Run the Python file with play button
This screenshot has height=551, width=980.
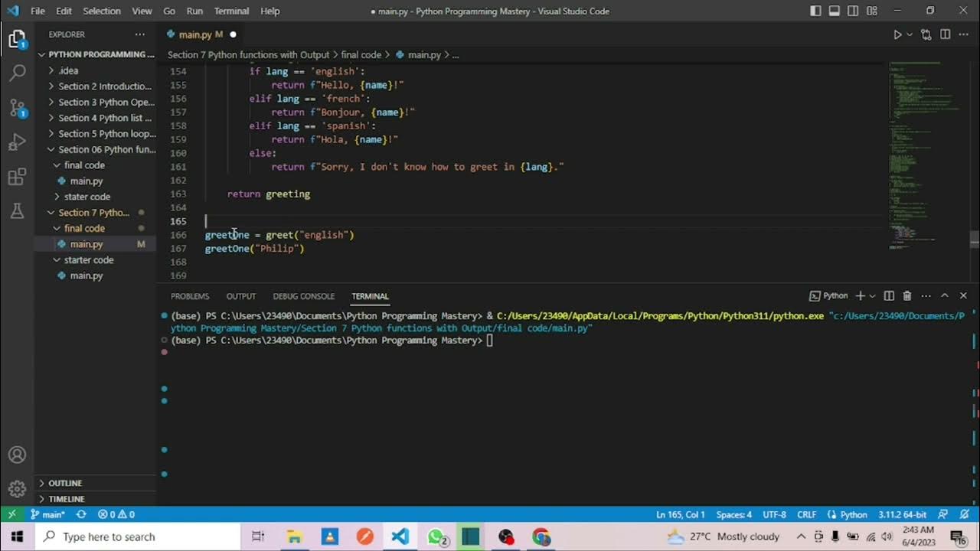[x=897, y=34]
